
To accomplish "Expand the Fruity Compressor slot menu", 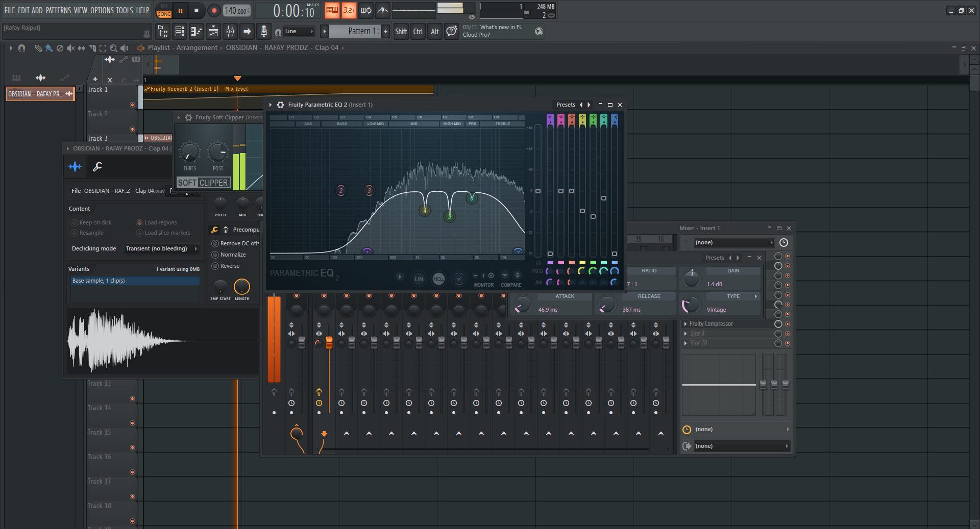I will tap(685, 324).
